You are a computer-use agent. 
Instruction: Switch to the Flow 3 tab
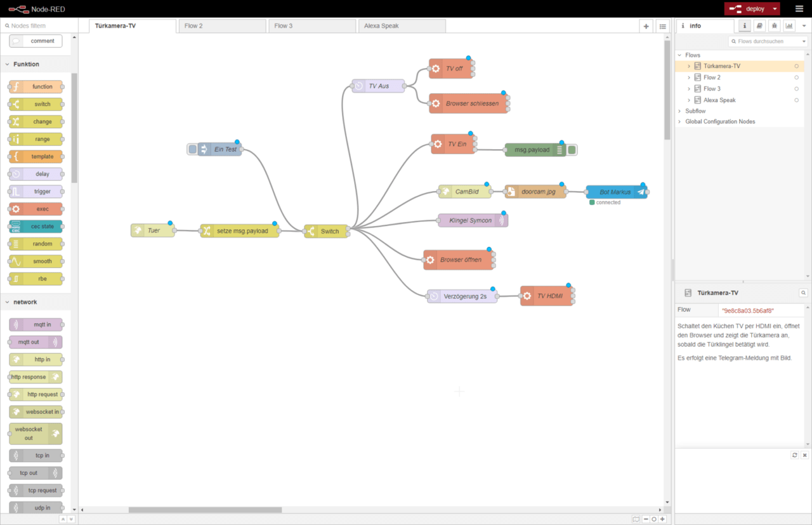pos(311,26)
